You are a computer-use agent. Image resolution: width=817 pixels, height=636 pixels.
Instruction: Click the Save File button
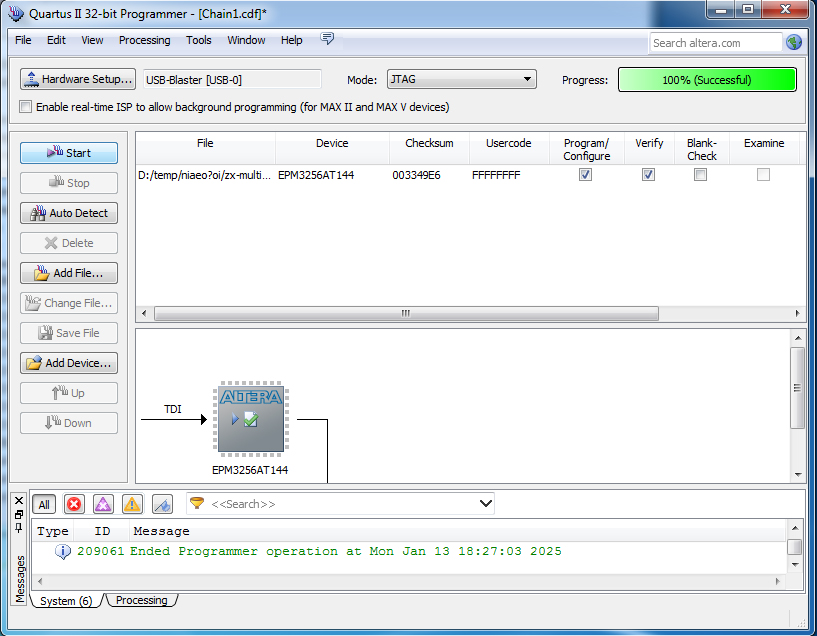[x=69, y=333]
